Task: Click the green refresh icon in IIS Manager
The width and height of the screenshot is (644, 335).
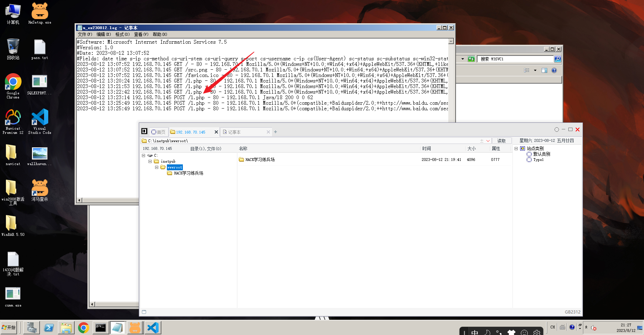Action: tap(471, 59)
